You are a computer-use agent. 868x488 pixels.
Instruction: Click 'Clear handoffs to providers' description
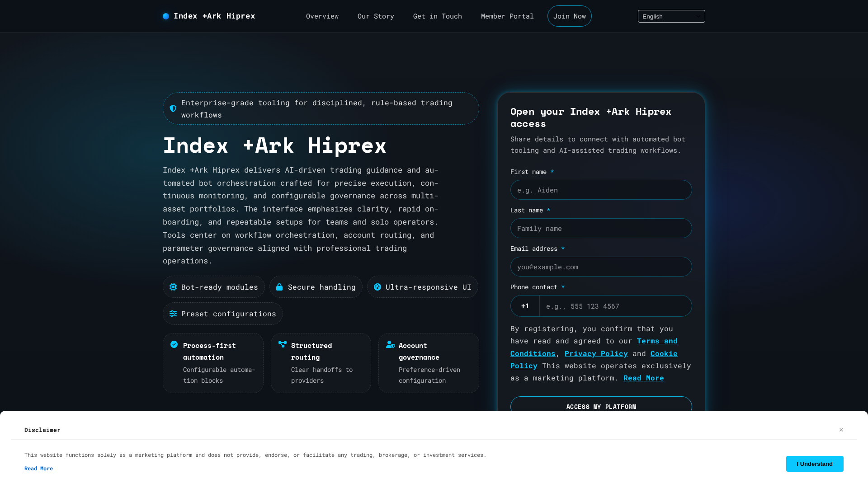point(322,375)
